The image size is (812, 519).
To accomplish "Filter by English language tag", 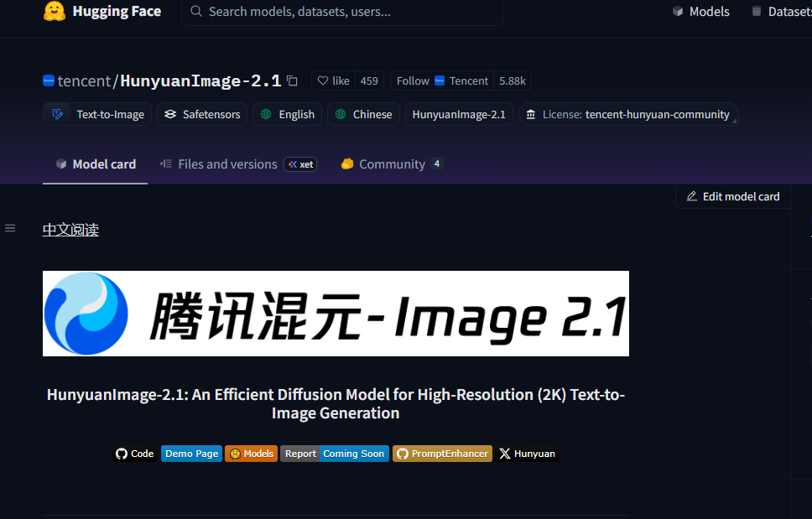I will click(x=288, y=114).
